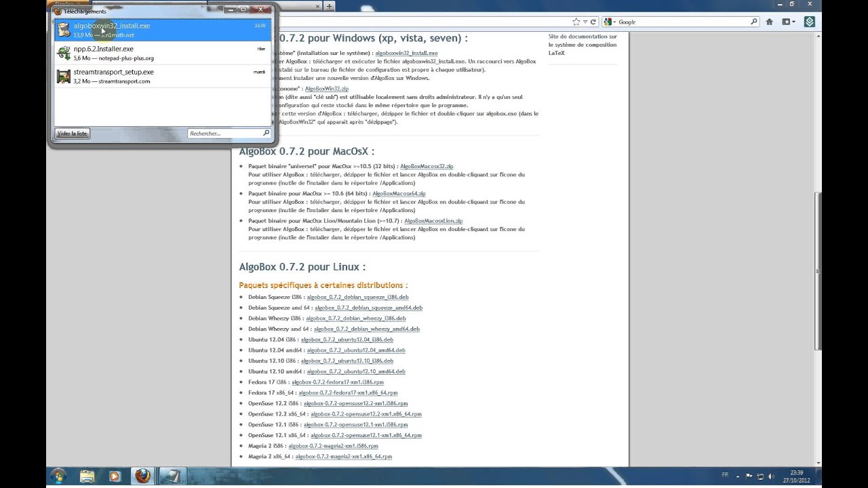The height and width of the screenshot is (488, 868).
Task: Show hidden tray icons arrow
Action: [x=737, y=476]
